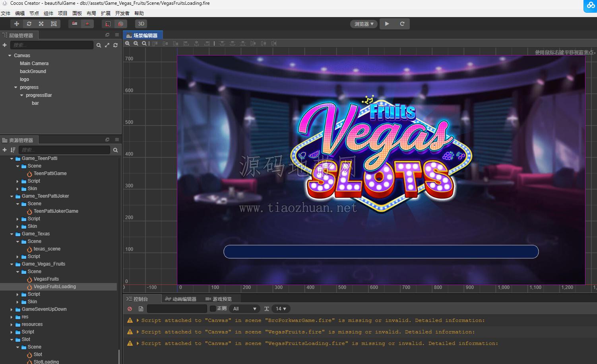Refresh the hierarchy panel

click(115, 45)
